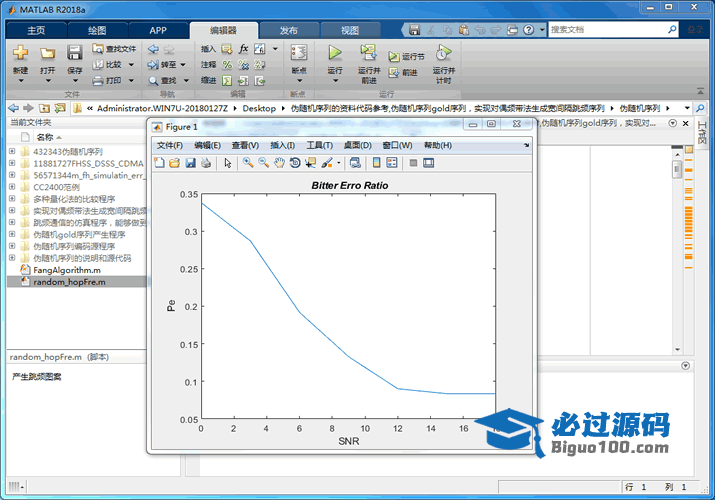Viewport: 715px width, 500px height.
Task: Select the Brush data tool
Action: 327,163
